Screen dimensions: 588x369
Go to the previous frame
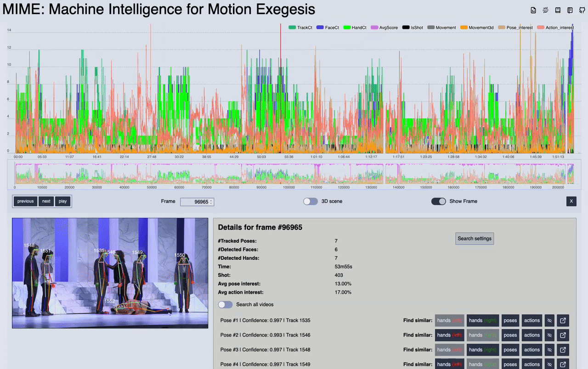pos(25,201)
